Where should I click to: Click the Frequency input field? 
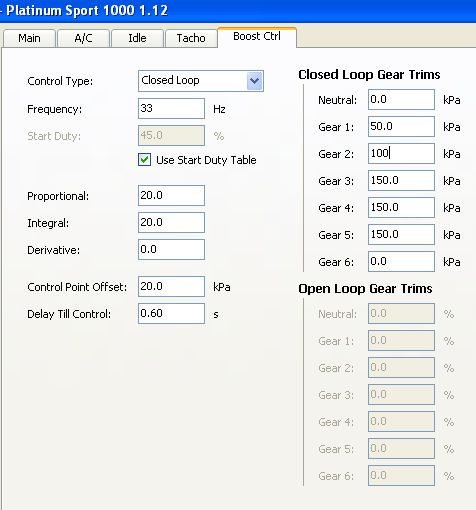point(171,108)
